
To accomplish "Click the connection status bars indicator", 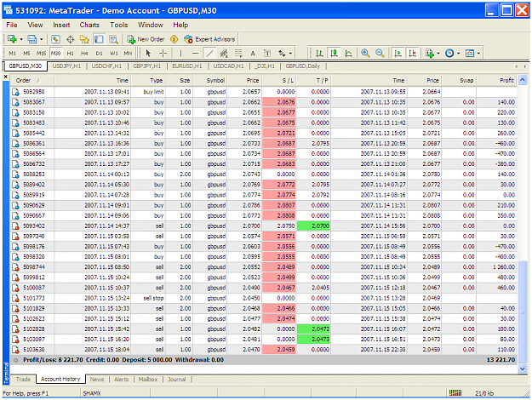I will [x=455, y=393].
